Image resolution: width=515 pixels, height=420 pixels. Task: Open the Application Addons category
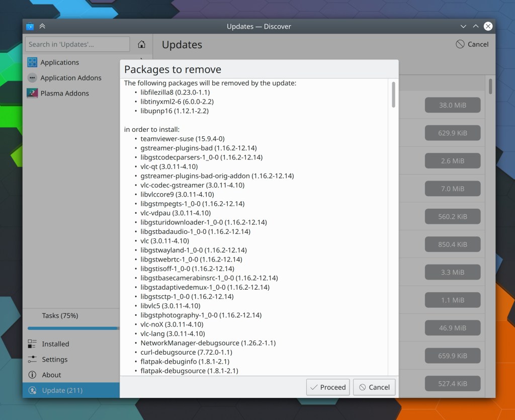pyautogui.click(x=71, y=78)
